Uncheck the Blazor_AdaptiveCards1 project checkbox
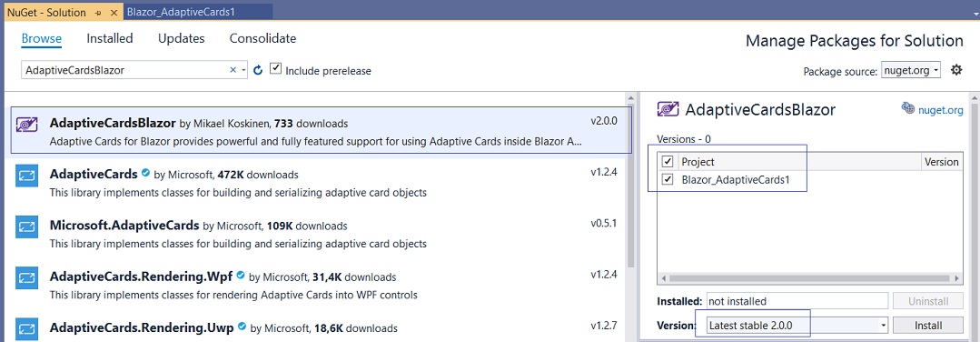 668,180
